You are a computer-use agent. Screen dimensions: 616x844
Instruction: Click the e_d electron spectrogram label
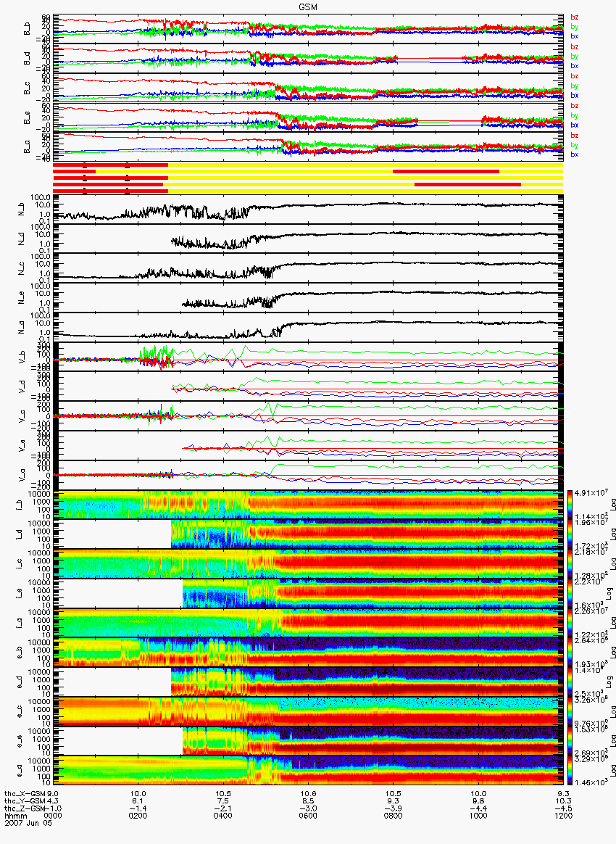[20, 682]
